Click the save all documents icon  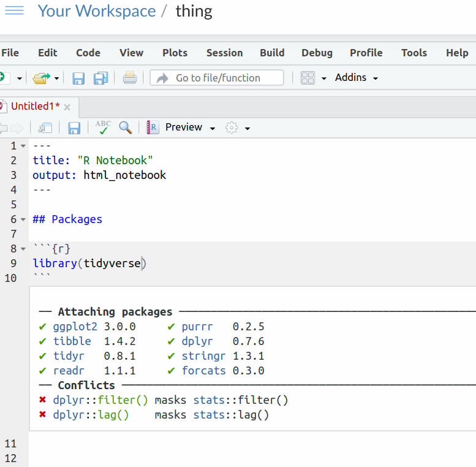(100, 78)
